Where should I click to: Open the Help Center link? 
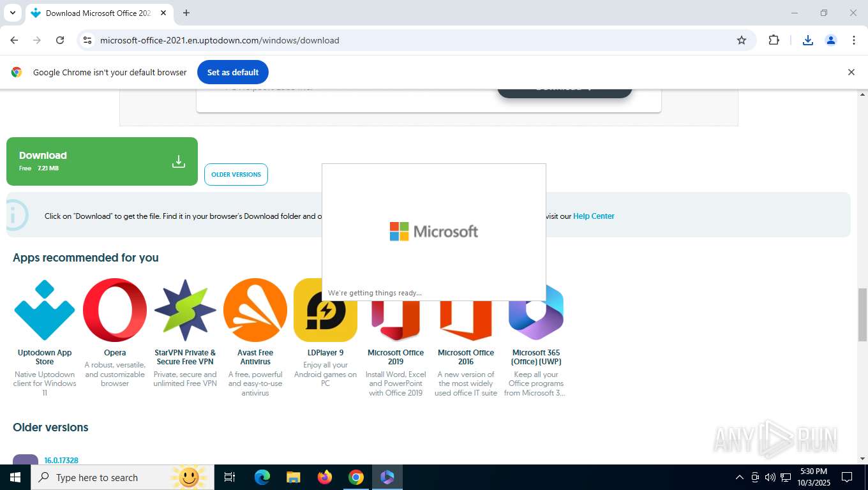(x=594, y=216)
